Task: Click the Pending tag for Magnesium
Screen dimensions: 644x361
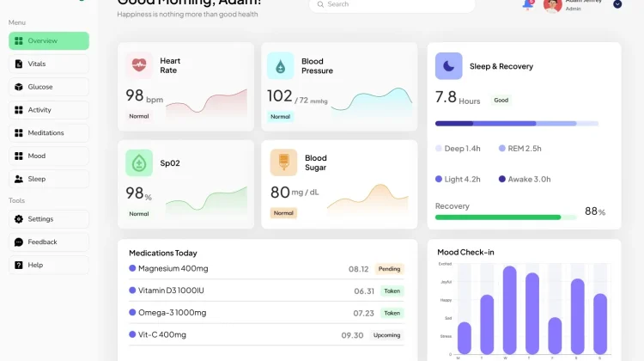Action: tap(389, 269)
